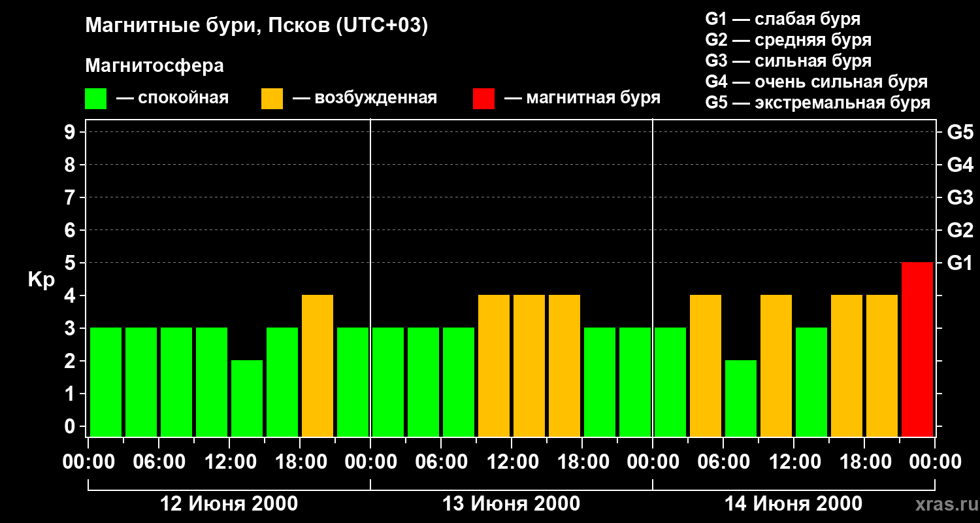
Task: Click 'G2 — средняя буря' legend line
Action: [789, 40]
